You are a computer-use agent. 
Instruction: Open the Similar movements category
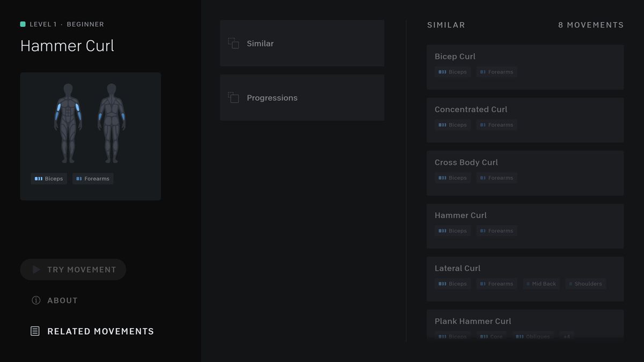(302, 43)
